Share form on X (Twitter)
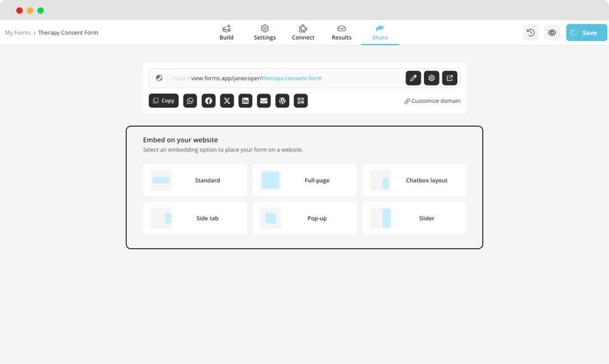Screen dimensions: 609x364 tap(227, 101)
